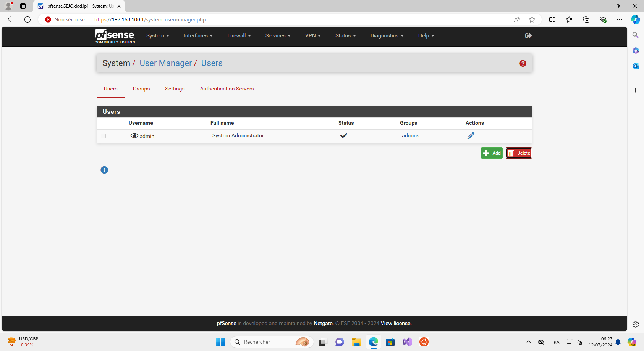Image resolution: width=644 pixels, height=351 pixels.
Task: Switch to the Users tab
Action: click(111, 89)
